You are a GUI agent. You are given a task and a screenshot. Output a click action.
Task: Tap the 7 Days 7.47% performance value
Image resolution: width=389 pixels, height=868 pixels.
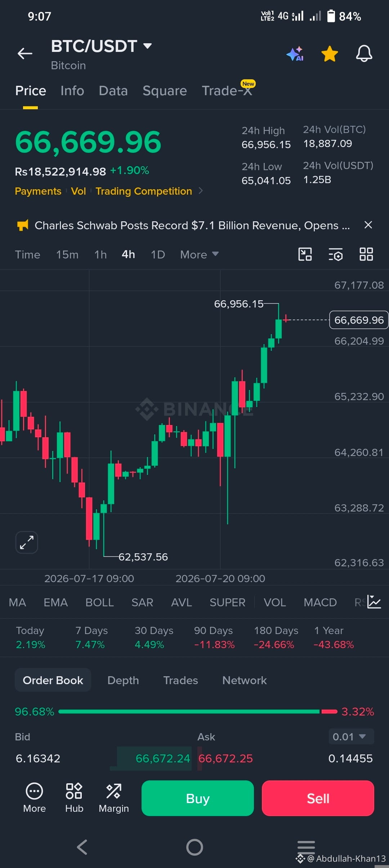90,645
